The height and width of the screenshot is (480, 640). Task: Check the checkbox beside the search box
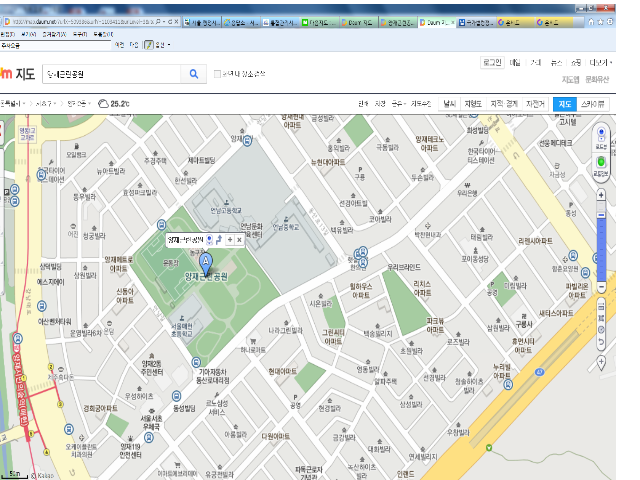tap(218, 74)
